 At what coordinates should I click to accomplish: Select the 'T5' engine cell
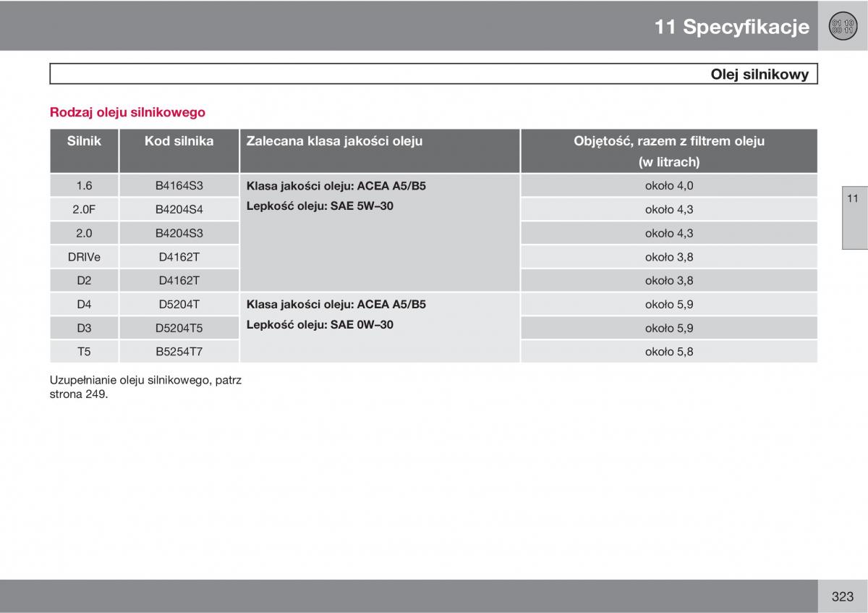tap(84, 351)
